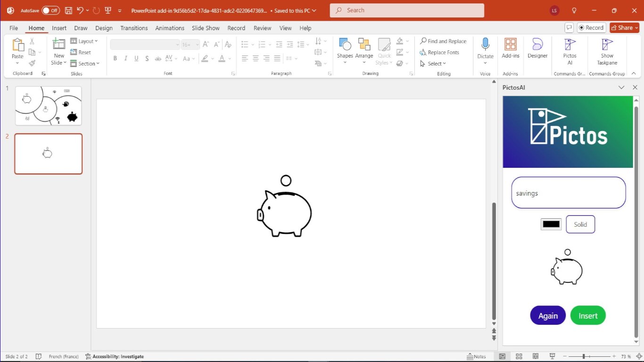The image size is (644, 362).
Task: Click the Cut scissors icon
Action: tap(32, 41)
